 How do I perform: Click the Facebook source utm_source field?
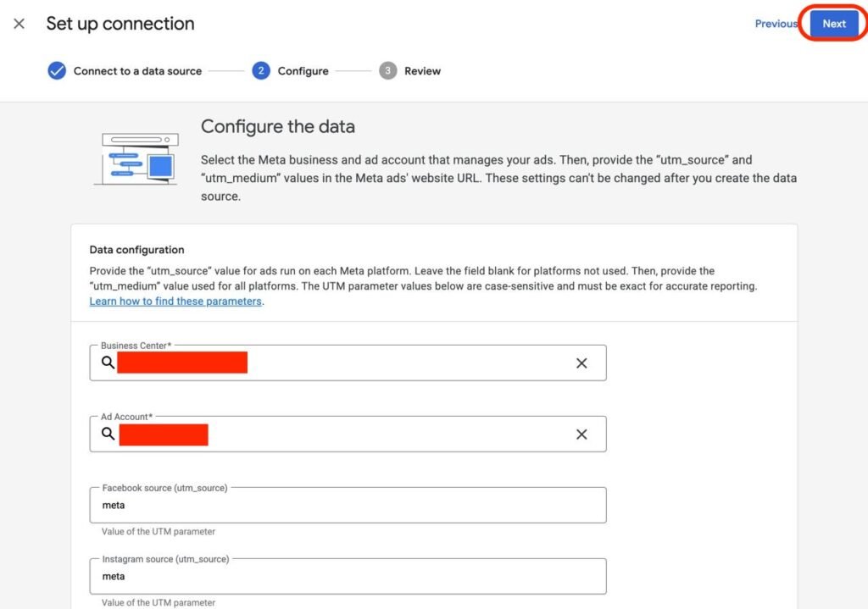(x=348, y=506)
